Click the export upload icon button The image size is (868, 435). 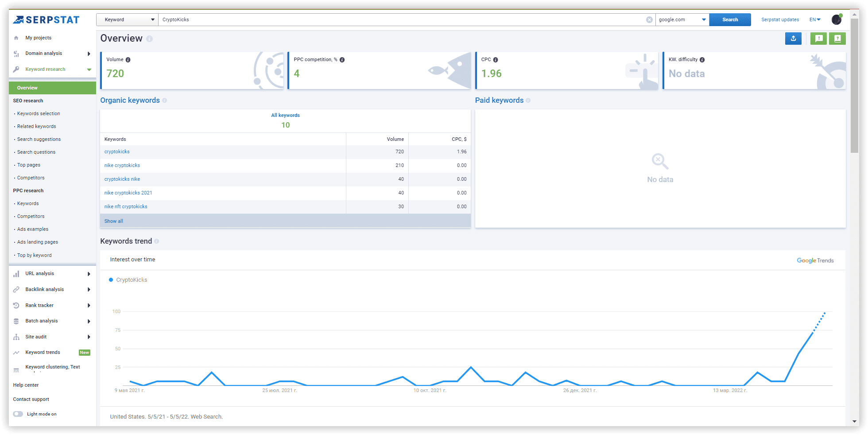coord(793,39)
